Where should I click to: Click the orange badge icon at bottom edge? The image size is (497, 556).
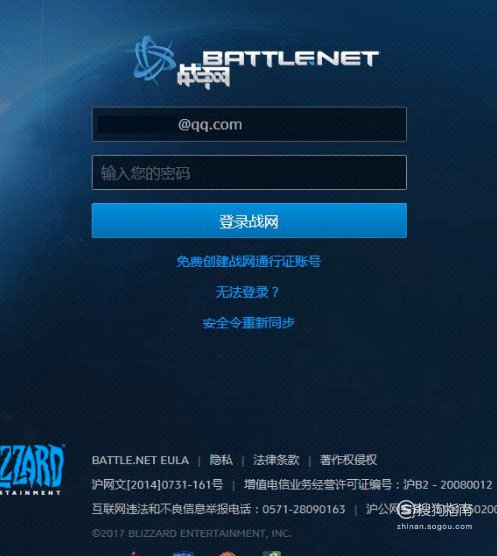point(227,553)
